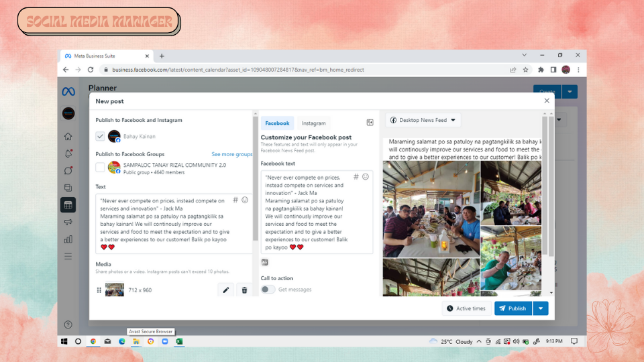Reload the browser page
This screenshot has height=362, width=644.
point(91,70)
